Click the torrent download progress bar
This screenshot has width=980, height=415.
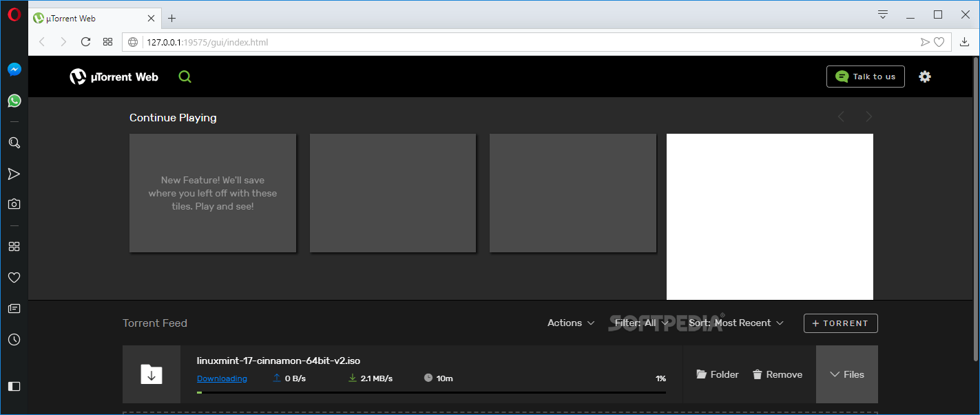pos(431,392)
